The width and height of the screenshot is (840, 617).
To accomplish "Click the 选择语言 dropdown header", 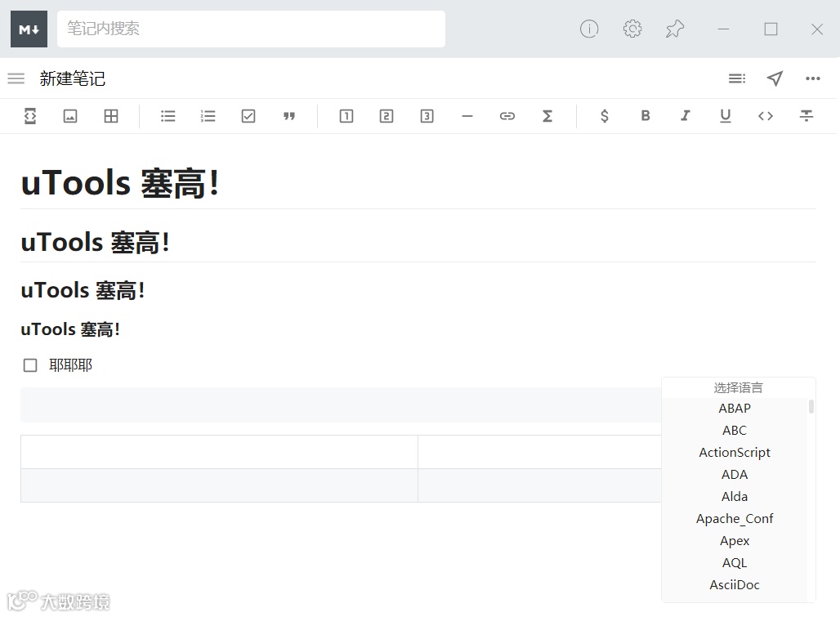I will point(738,387).
